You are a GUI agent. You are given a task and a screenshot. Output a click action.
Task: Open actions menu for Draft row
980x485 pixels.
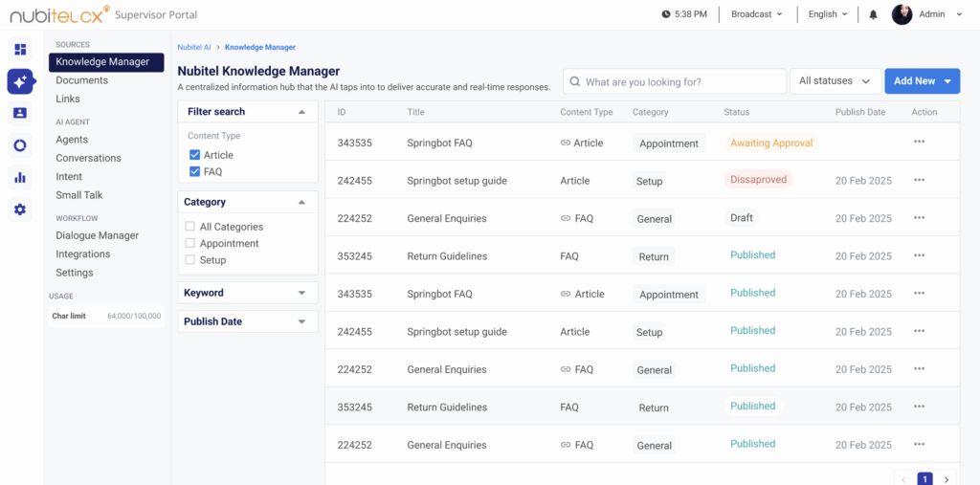(x=919, y=217)
